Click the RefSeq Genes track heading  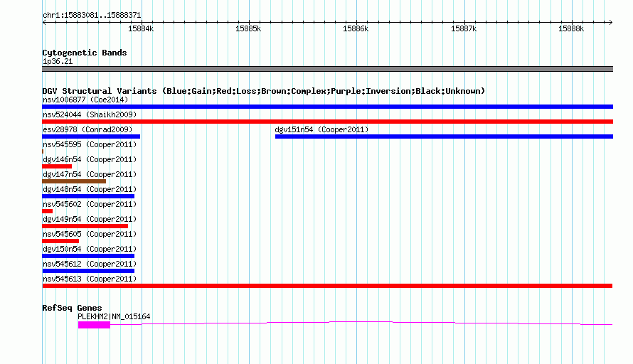pyautogui.click(x=72, y=308)
